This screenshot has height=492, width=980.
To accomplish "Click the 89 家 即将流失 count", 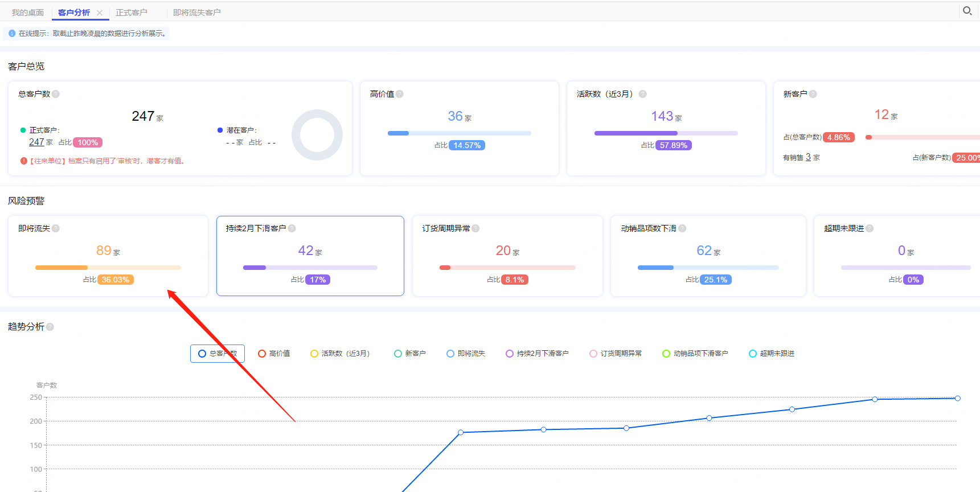I will coord(108,251).
